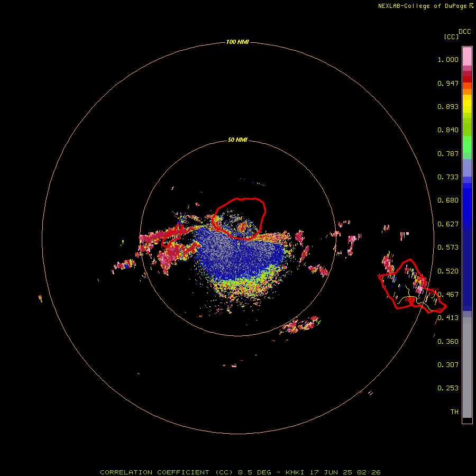Click the [CC] unit label
476x476 pixels.
[451, 36]
